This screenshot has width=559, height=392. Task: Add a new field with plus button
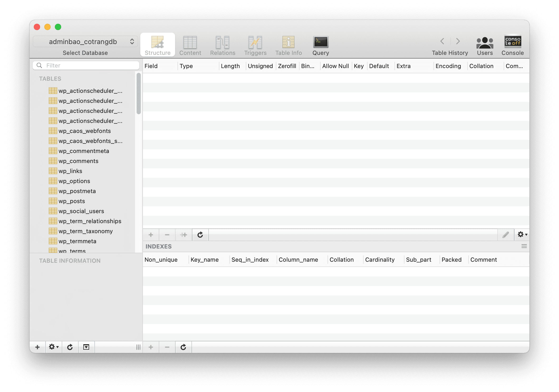(151, 235)
